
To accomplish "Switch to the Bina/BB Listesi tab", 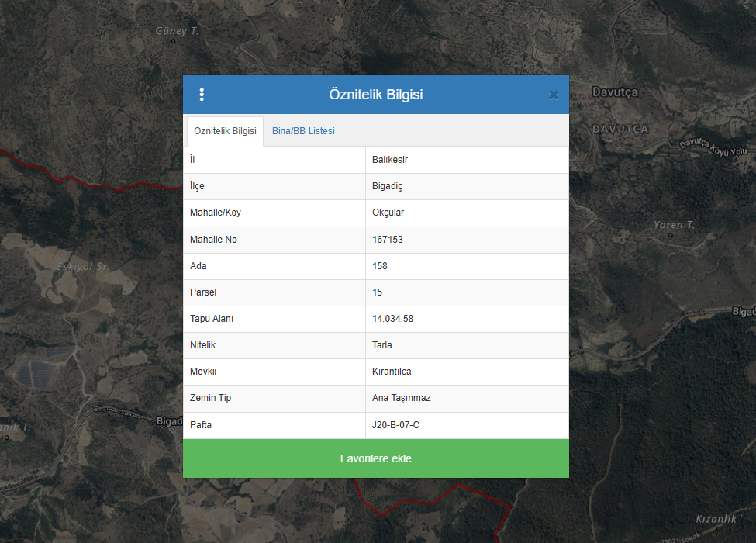I will point(303,131).
